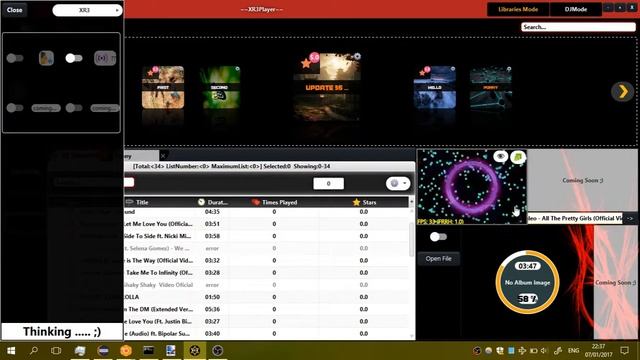The width and height of the screenshot is (640, 360).
Task: Select the 'Take Me To Infinity' song row
Action: pos(266,272)
